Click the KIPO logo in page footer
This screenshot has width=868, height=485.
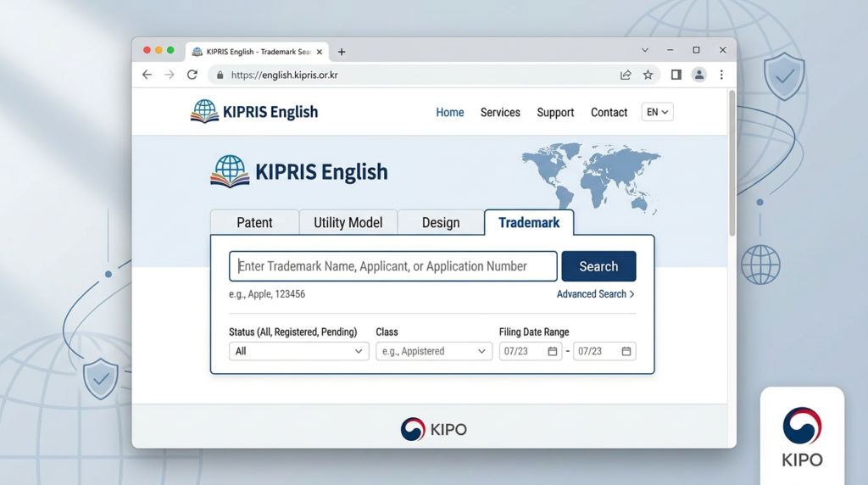click(x=434, y=429)
